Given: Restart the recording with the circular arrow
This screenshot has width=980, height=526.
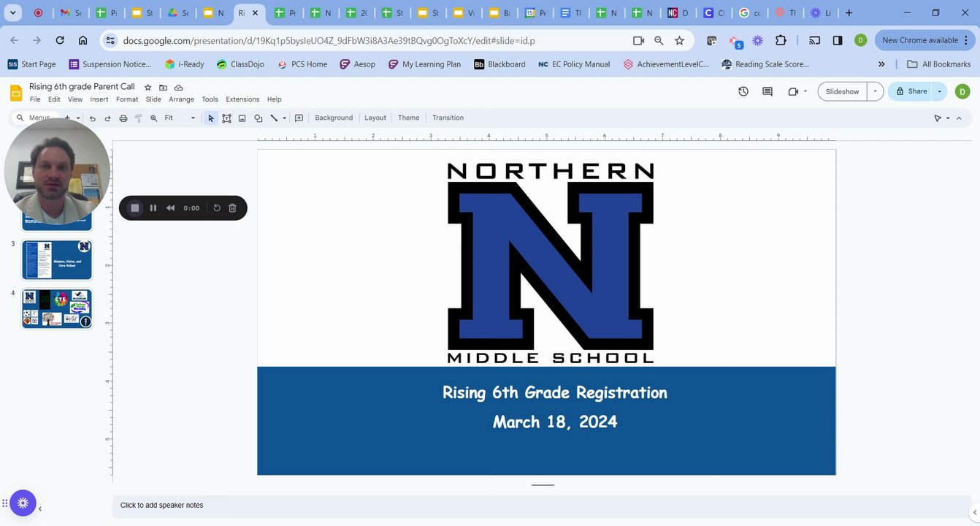Looking at the screenshot, I should [x=217, y=208].
